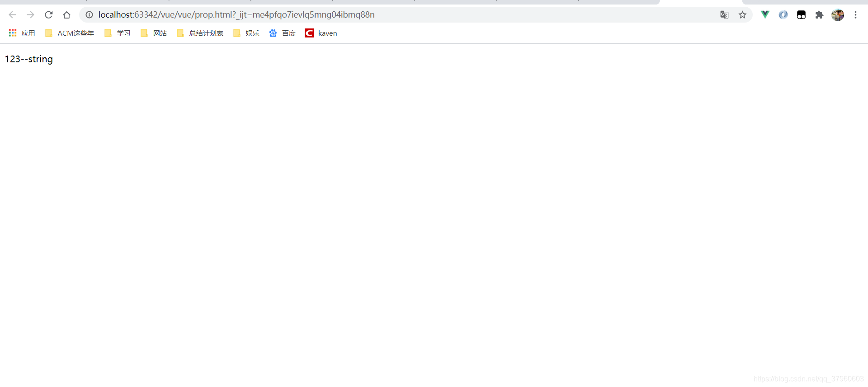Open the profile avatar menu

click(x=837, y=15)
